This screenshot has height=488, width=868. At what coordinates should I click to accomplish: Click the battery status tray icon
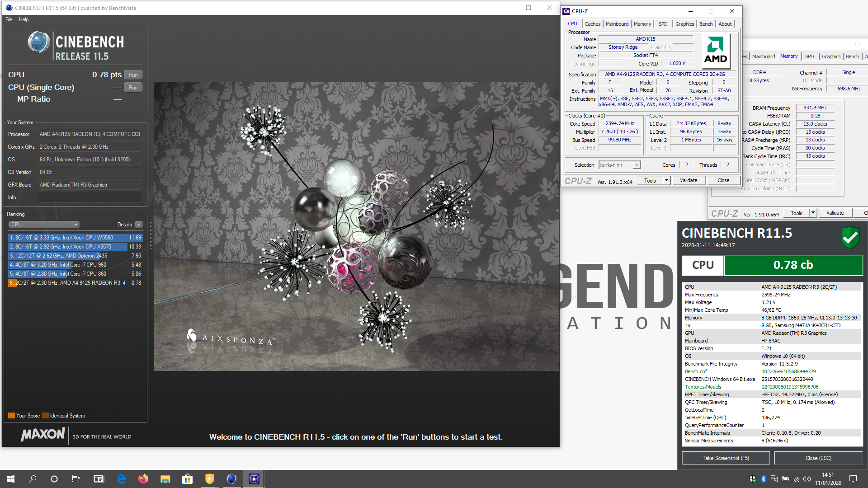tap(786, 479)
